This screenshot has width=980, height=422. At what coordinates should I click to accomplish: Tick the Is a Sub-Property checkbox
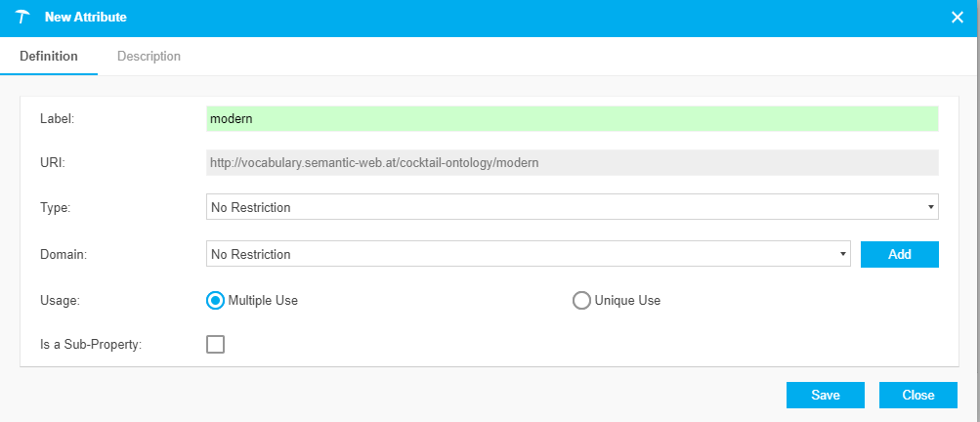[x=215, y=344]
